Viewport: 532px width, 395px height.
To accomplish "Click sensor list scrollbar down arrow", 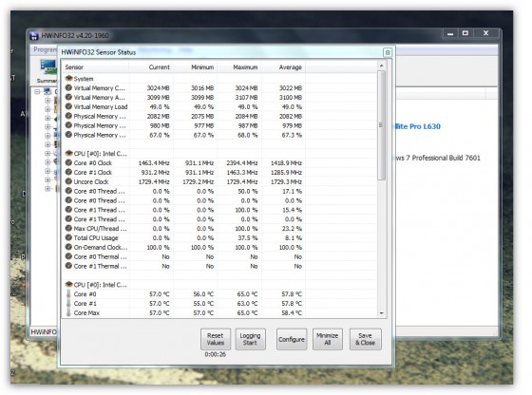I will [381, 313].
